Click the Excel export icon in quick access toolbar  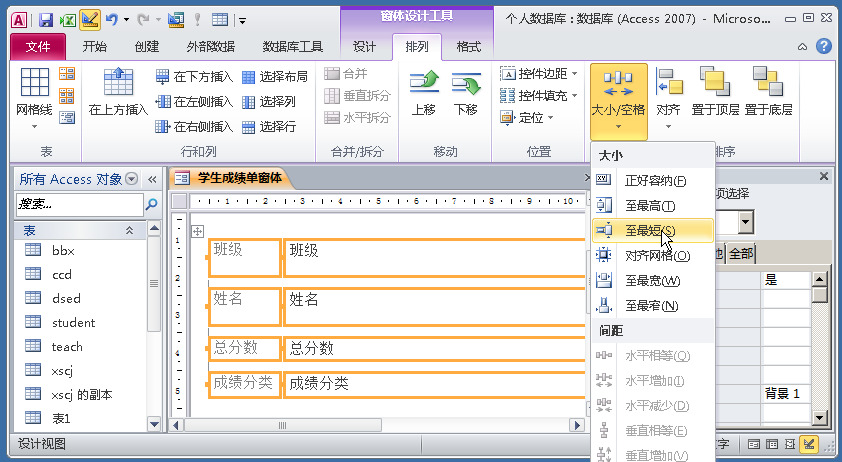click(68, 20)
